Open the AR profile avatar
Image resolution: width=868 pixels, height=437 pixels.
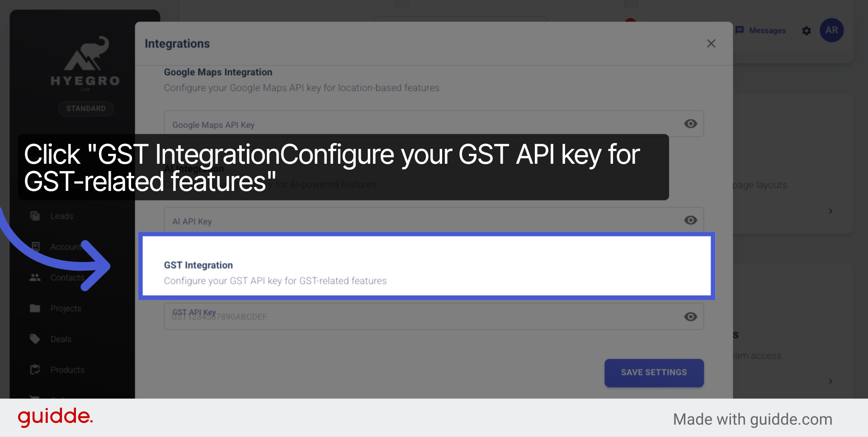tap(832, 30)
